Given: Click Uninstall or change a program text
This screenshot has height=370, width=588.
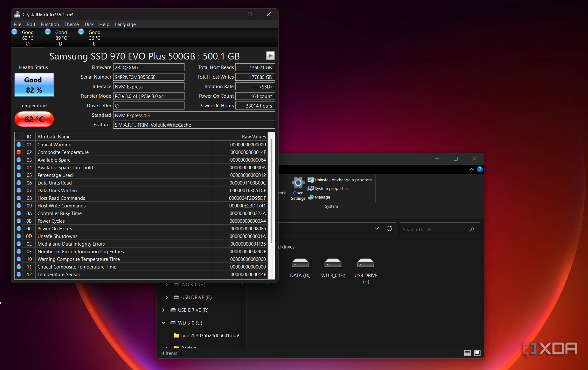Looking at the screenshot, I should pyautogui.click(x=343, y=180).
